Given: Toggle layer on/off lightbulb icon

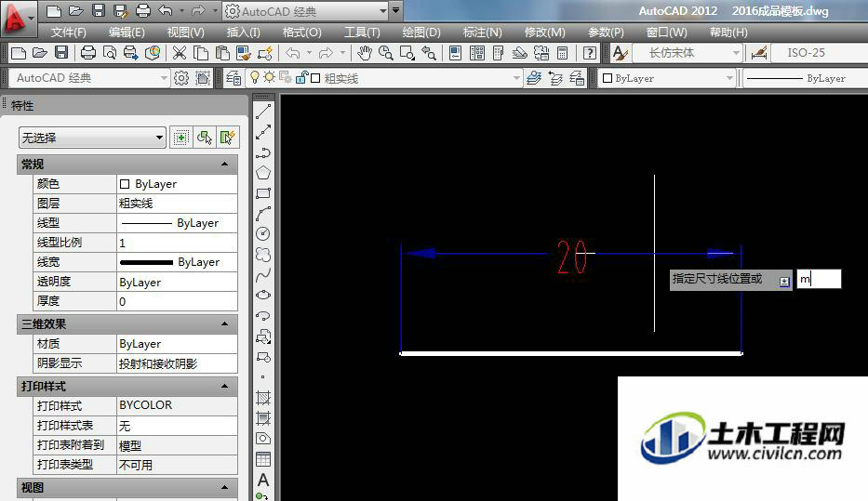Looking at the screenshot, I should coord(254,78).
